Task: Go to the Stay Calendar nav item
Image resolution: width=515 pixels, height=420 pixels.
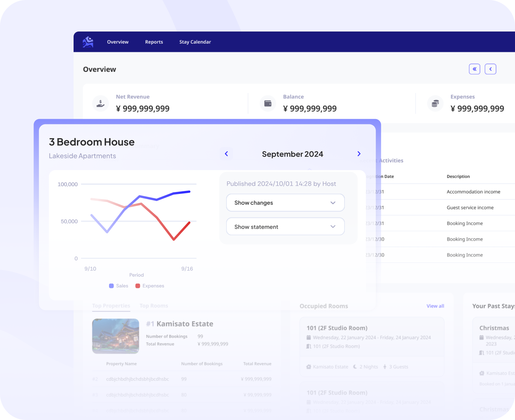Action: pos(195,42)
